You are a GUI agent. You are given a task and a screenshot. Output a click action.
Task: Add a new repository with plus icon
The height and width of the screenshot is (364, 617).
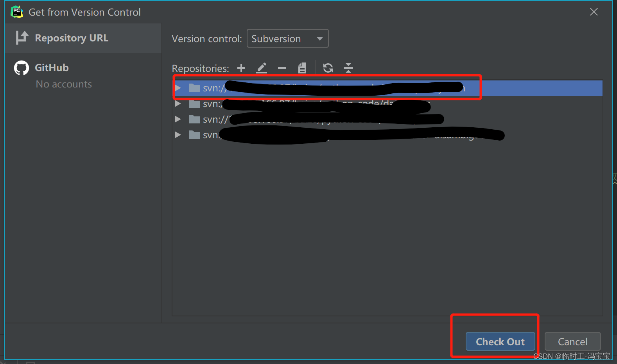point(241,68)
